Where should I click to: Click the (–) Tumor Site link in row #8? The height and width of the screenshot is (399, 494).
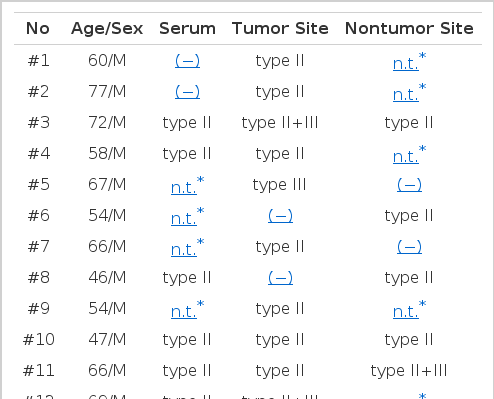click(x=280, y=278)
